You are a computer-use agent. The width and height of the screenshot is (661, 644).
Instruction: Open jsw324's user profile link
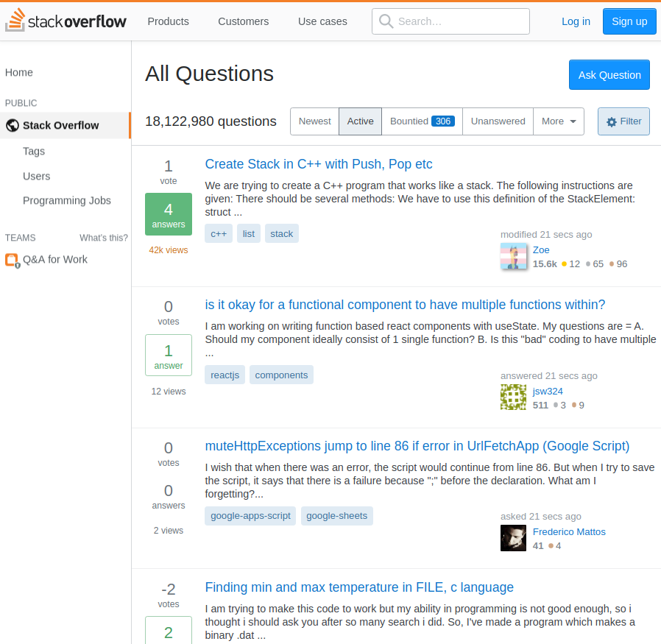(548, 391)
